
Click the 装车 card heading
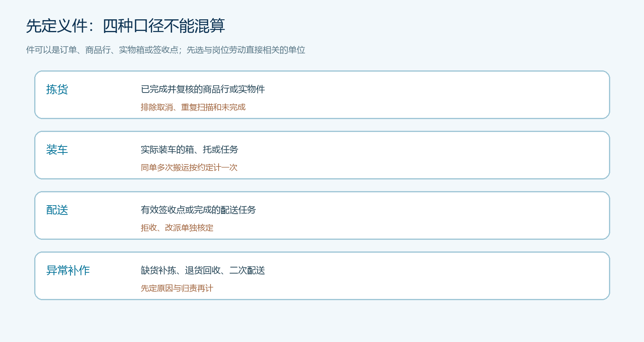[57, 150]
